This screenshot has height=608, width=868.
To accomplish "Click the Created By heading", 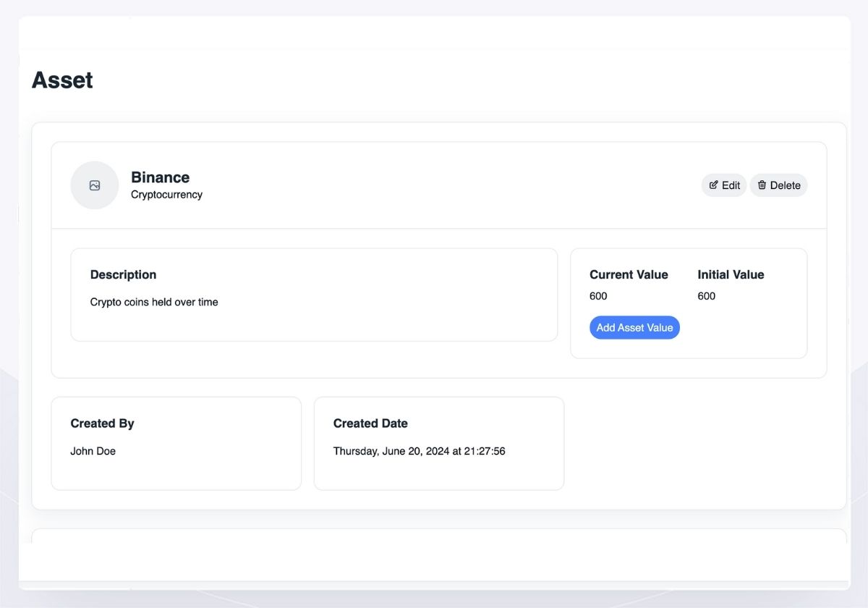I will [102, 423].
